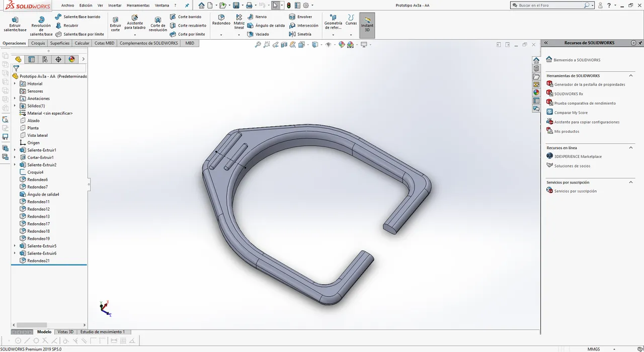Click the Rebuild traffic light icon
The width and height of the screenshot is (644, 352).
tap(289, 6)
